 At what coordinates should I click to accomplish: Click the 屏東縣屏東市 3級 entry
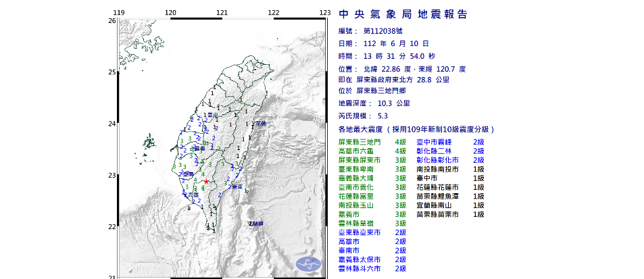click(372, 160)
